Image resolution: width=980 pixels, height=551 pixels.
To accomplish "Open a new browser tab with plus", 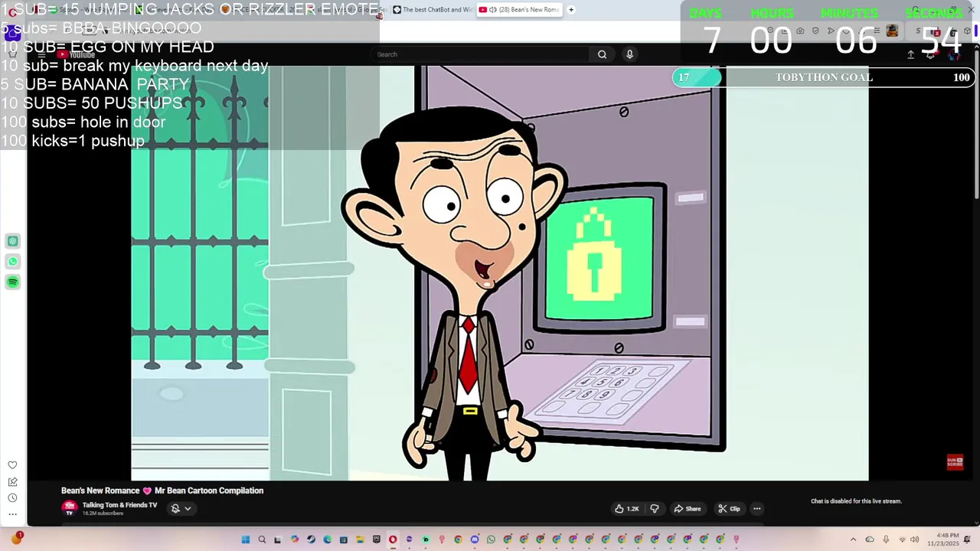I will pyautogui.click(x=571, y=10).
